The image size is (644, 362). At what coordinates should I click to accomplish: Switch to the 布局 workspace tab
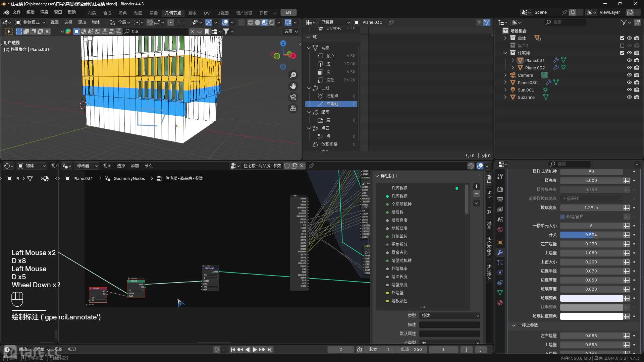click(x=92, y=13)
